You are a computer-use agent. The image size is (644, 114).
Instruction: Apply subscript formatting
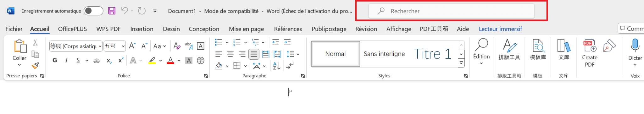click(x=109, y=61)
